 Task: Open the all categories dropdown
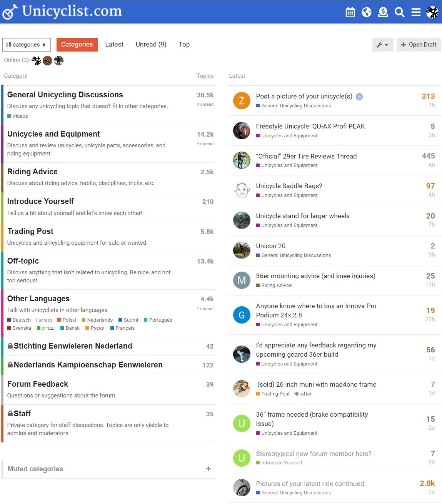click(26, 45)
